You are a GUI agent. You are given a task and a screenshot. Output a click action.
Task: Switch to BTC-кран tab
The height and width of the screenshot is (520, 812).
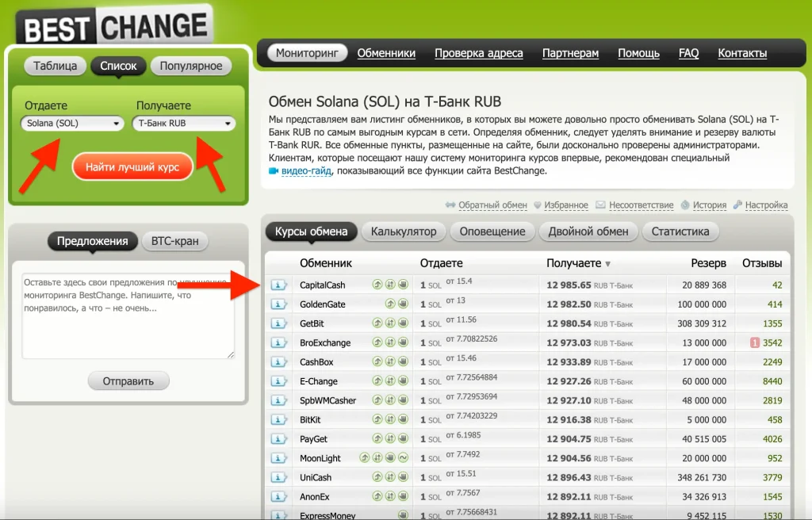(x=174, y=241)
